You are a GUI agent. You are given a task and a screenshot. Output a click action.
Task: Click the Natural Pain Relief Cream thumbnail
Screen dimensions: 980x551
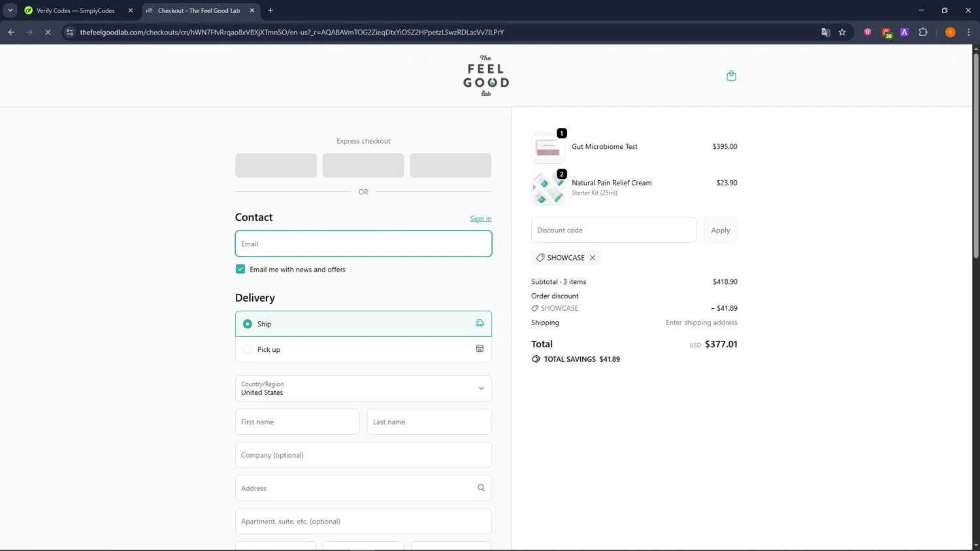[548, 189]
